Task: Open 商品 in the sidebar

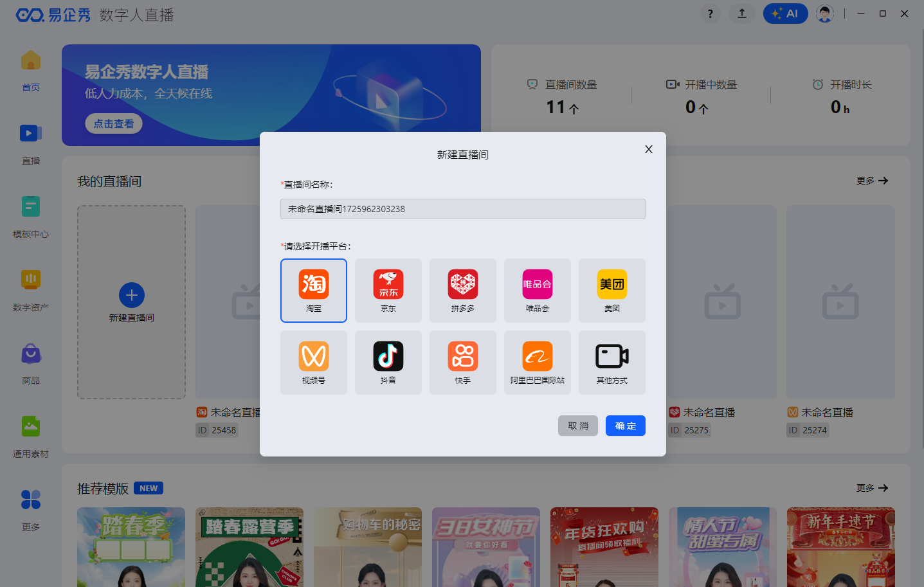Action: [31, 364]
